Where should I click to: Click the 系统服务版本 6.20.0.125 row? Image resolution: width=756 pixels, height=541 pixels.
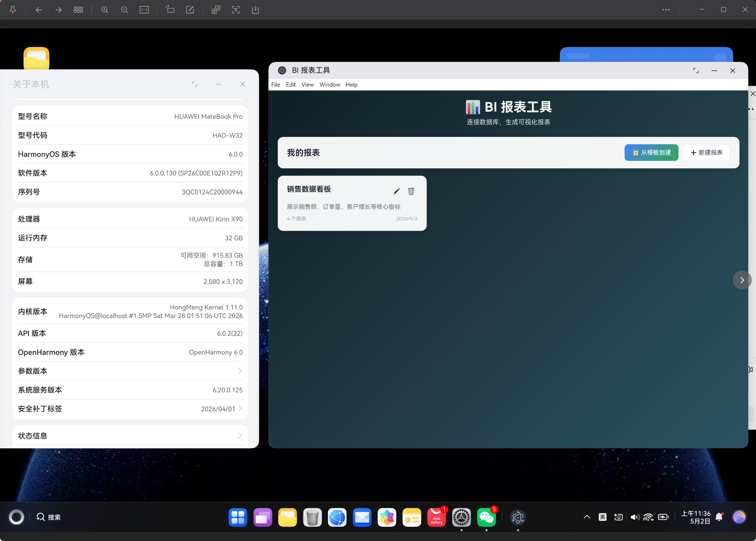[x=130, y=390]
